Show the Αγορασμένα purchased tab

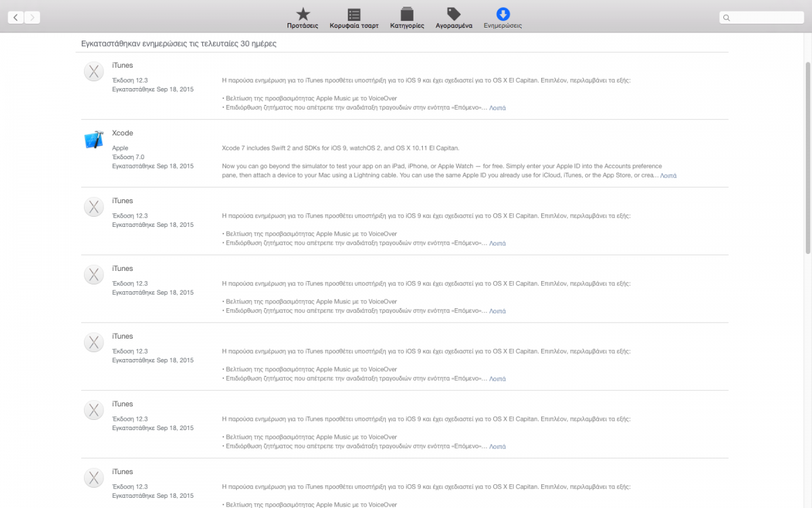[453, 18]
